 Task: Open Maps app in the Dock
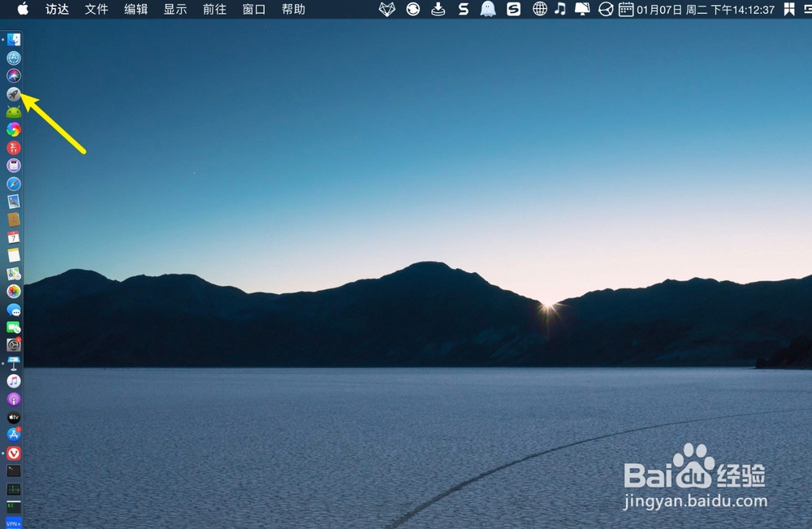tap(14, 274)
